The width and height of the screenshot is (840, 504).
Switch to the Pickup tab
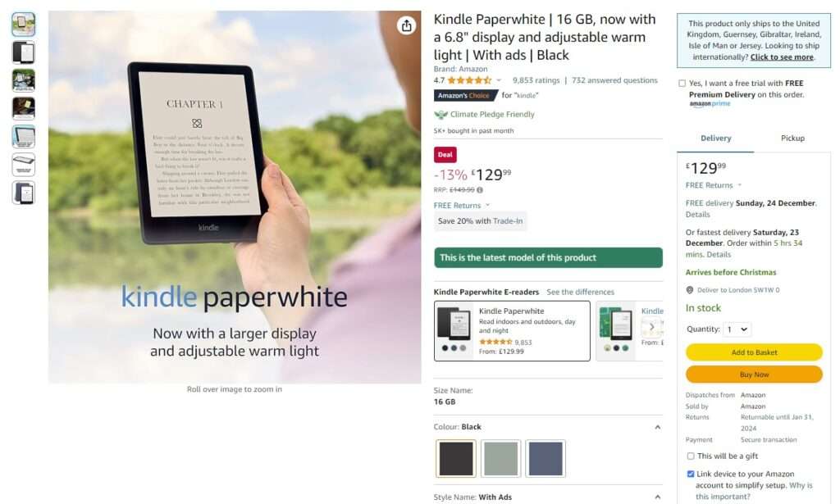click(792, 138)
